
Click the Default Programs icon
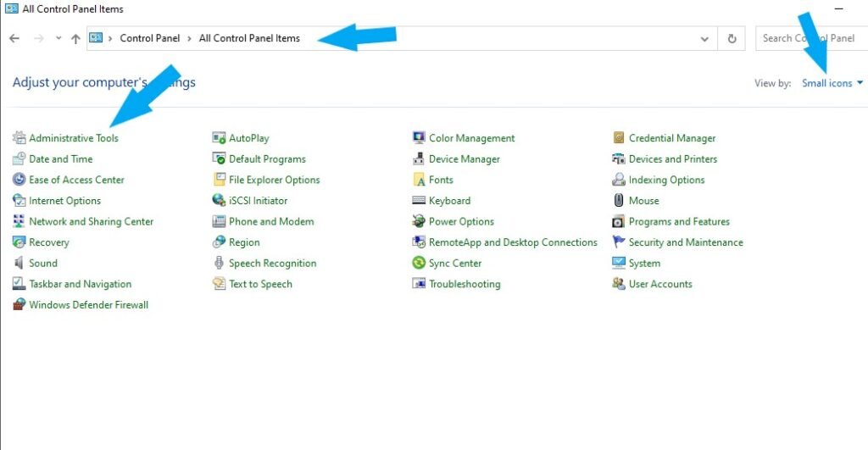[220, 158]
